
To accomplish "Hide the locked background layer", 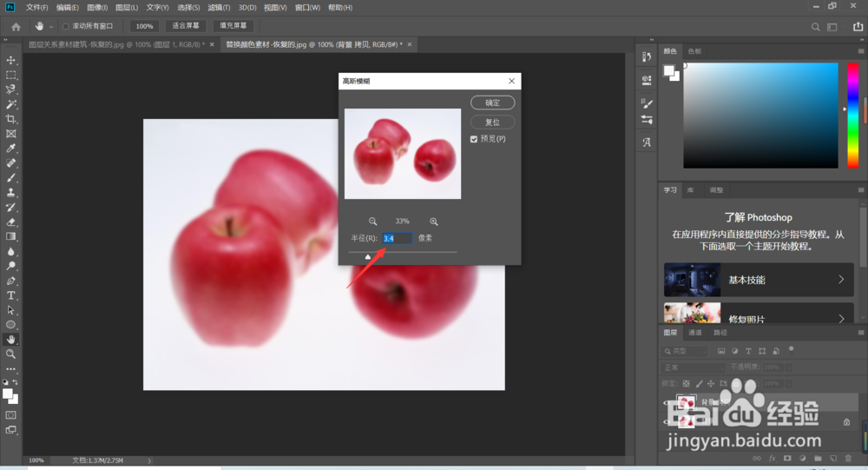I will [667, 421].
